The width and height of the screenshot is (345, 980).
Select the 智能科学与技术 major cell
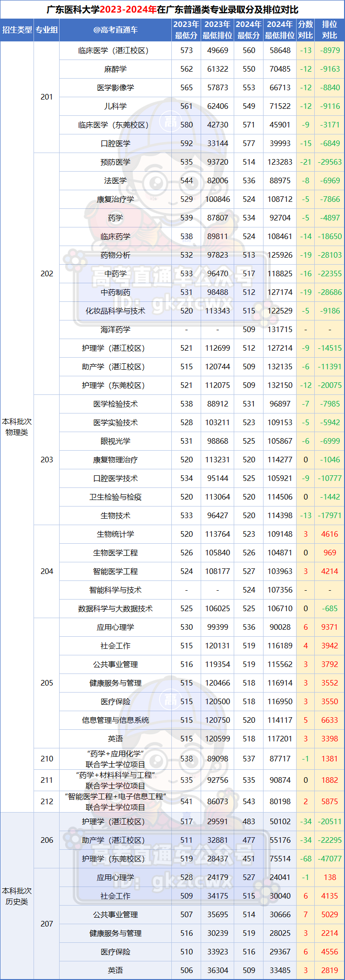pyautogui.click(x=115, y=590)
